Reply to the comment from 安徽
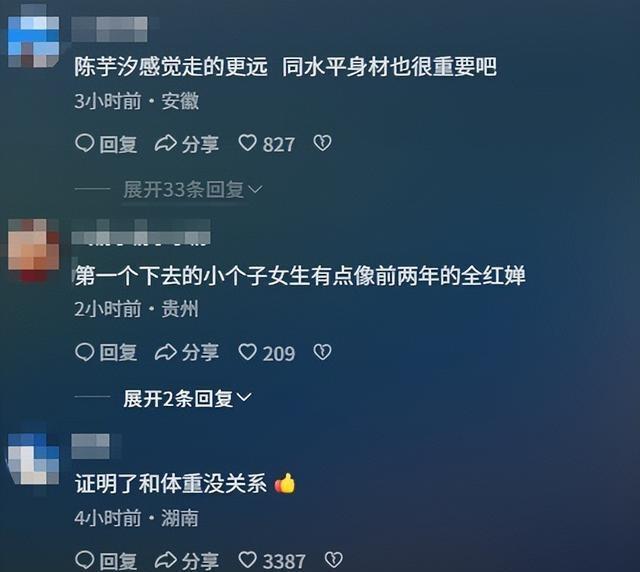The height and width of the screenshot is (572, 640). (x=106, y=144)
